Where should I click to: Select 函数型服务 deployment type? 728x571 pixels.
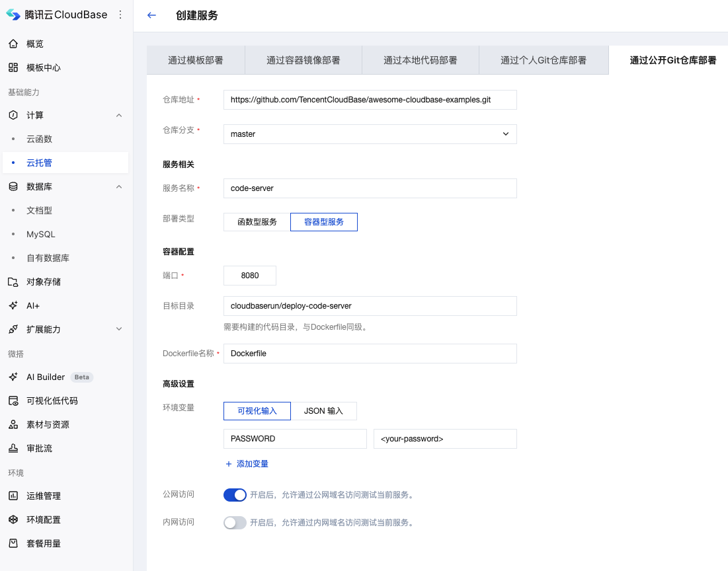coord(256,221)
